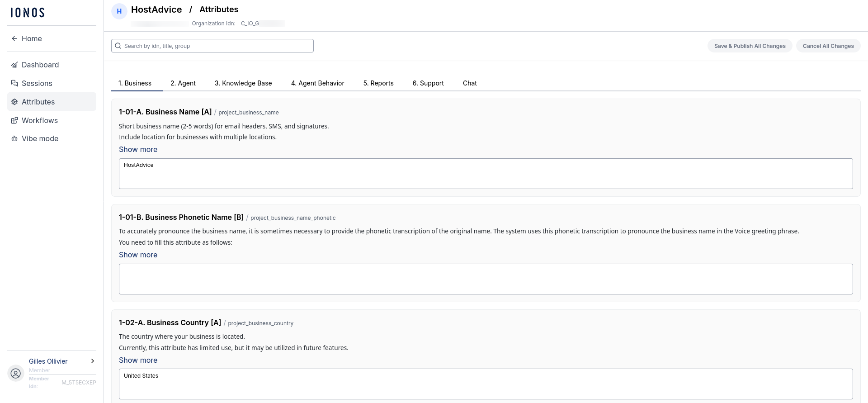Click the magnifier icon in search box
The width and height of the screenshot is (868, 403).
[118, 46]
